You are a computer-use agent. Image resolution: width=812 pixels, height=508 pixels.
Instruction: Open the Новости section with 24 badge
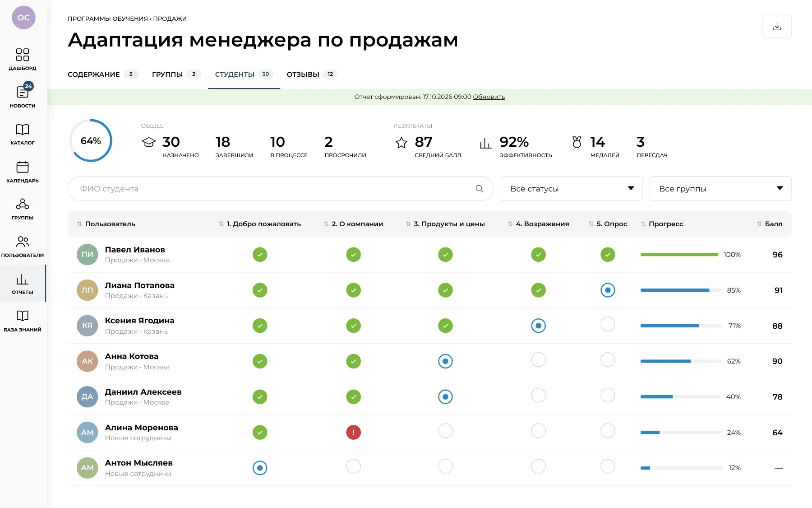pos(23,96)
